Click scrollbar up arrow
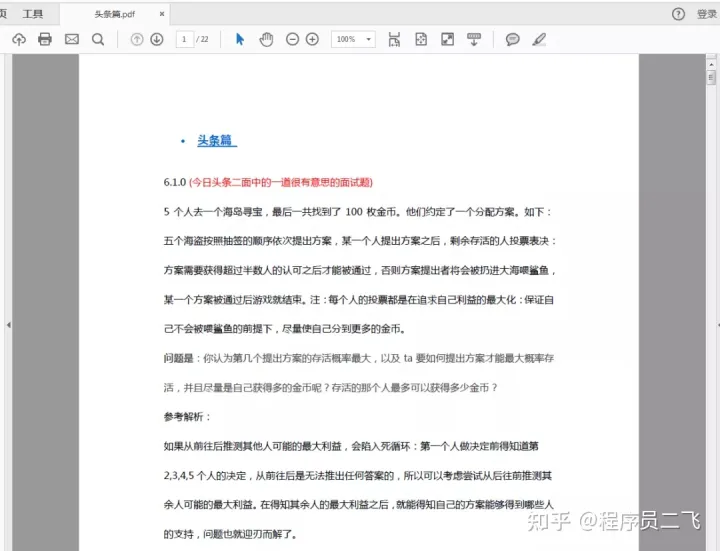 [711, 65]
